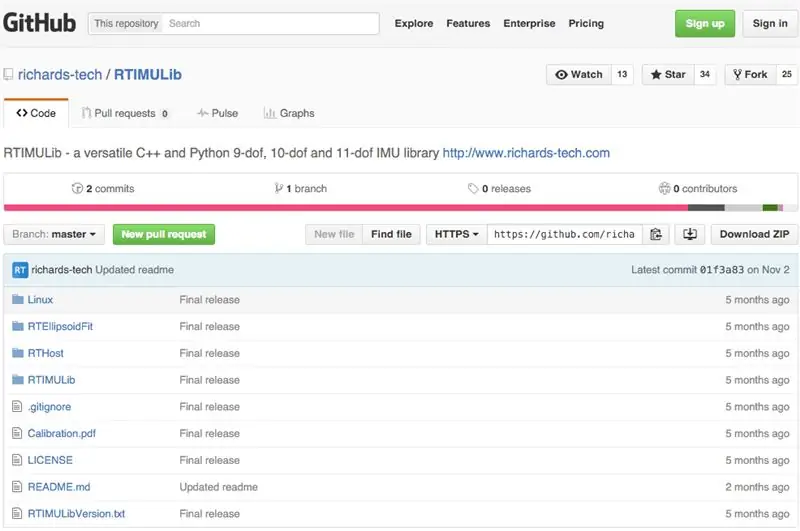
Task: Click the Find file button
Action: point(391,234)
